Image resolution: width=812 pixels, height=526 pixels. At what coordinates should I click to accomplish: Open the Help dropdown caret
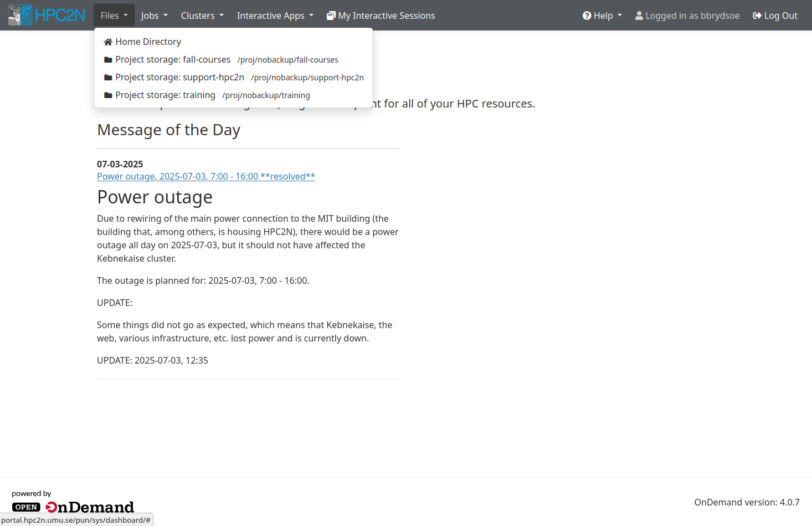[x=620, y=15]
